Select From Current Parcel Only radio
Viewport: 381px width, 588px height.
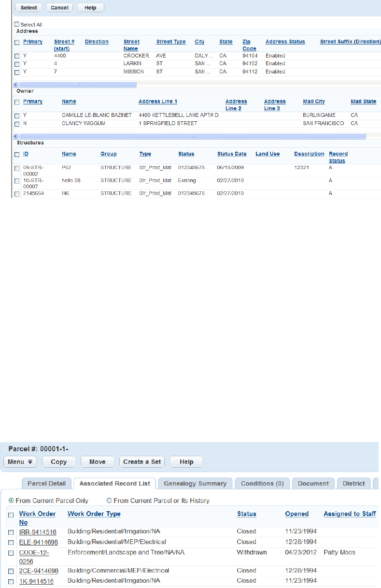12,501
